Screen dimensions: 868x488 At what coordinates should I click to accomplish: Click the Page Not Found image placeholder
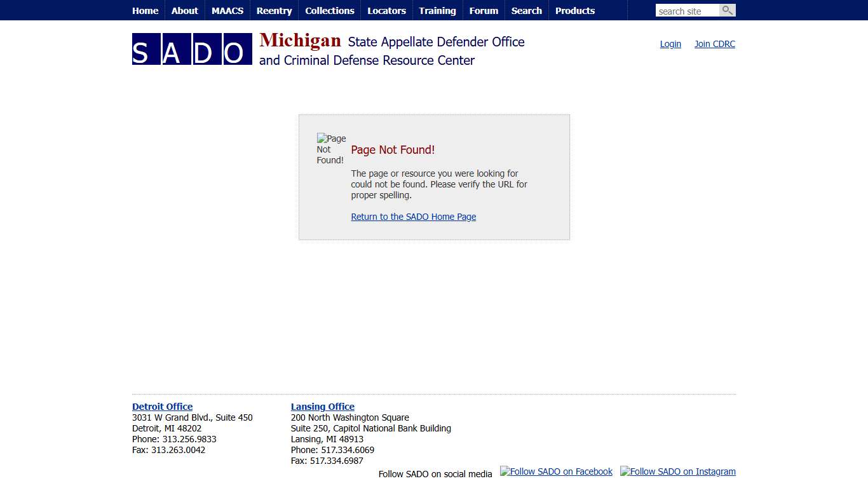pyautogui.click(x=331, y=149)
